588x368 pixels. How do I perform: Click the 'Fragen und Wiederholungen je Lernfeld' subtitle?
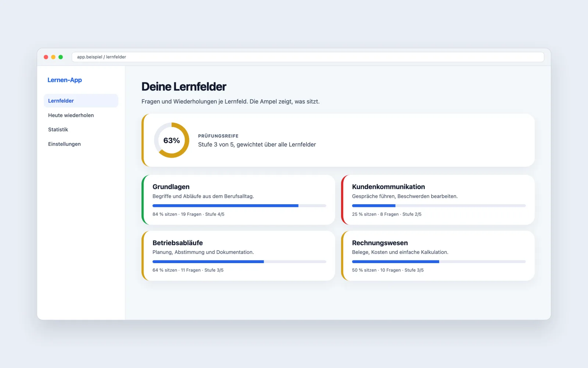(x=195, y=102)
